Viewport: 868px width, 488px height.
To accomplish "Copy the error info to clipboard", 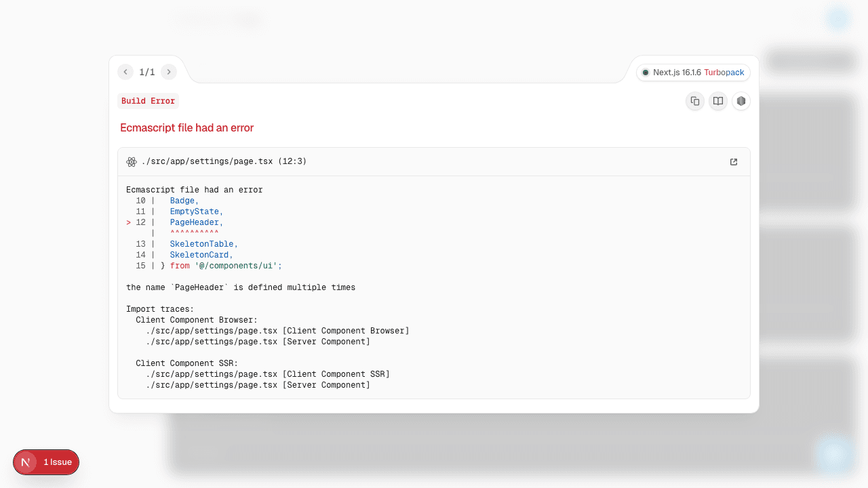I will [695, 101].
